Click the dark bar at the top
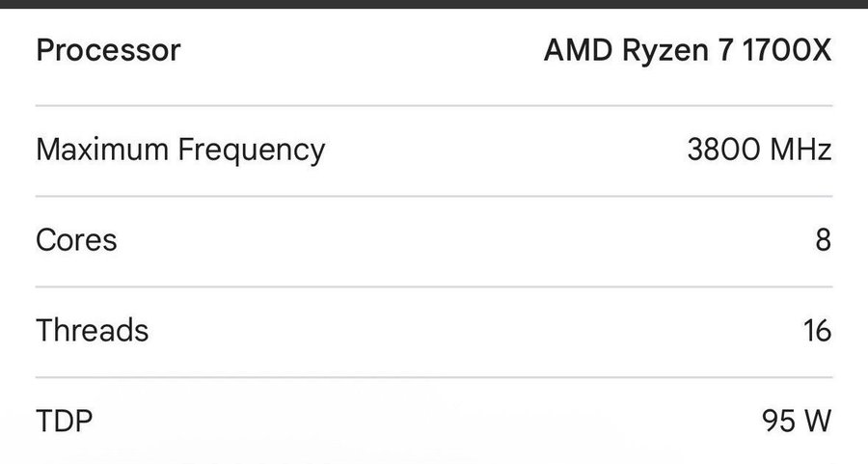 click(434, 4)
